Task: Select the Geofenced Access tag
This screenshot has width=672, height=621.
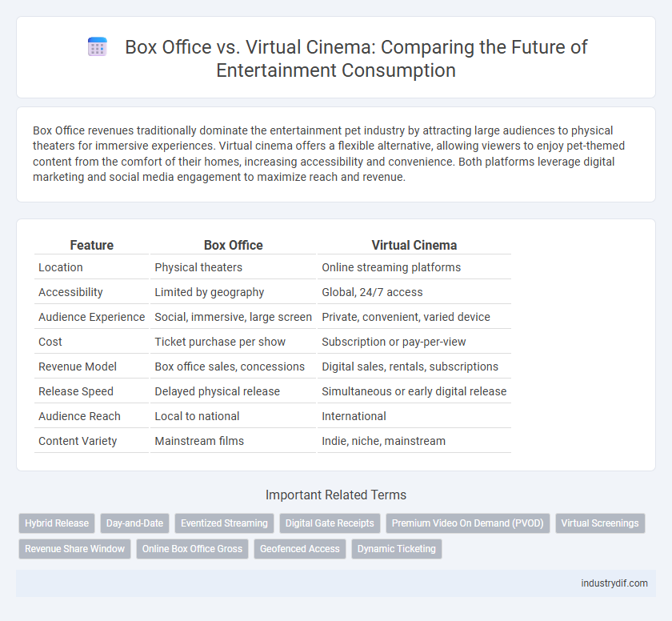Action: point(299,549)
